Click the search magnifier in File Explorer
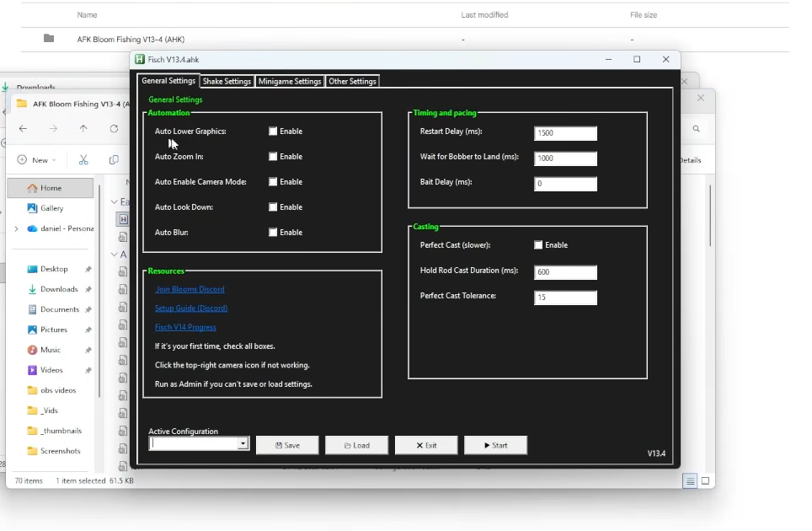Viewport: 812px width, 531px height. coord(696,128)
